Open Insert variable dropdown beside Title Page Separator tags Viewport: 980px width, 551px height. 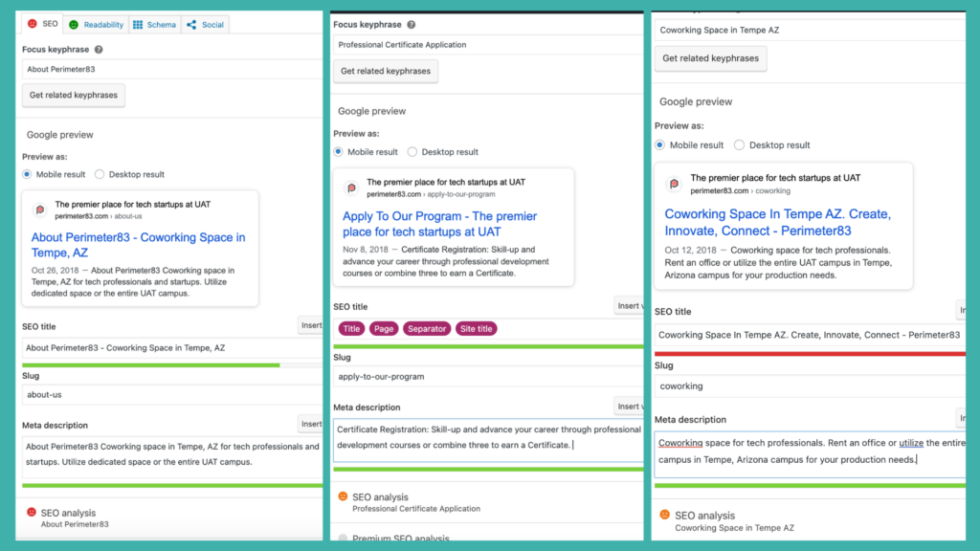pyautogui.click(x=628, y=305)
